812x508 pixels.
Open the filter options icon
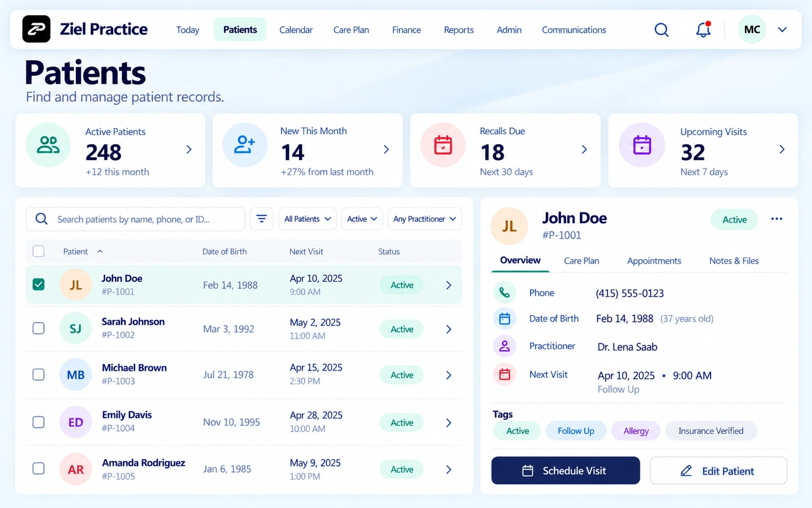pos(262,219)
